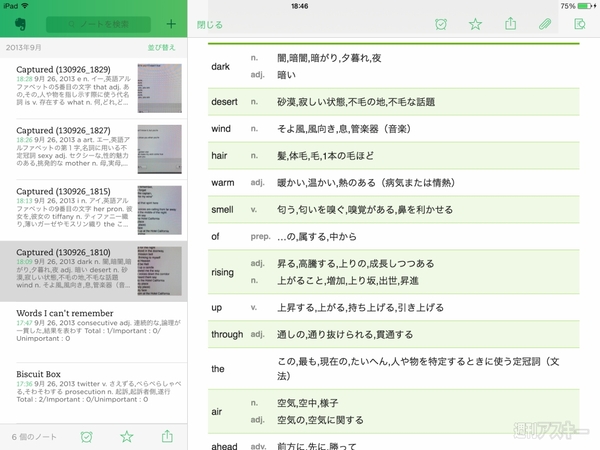Tap the word 'smell' in the table
Screen dimensions: 600x450
[222, 210]
